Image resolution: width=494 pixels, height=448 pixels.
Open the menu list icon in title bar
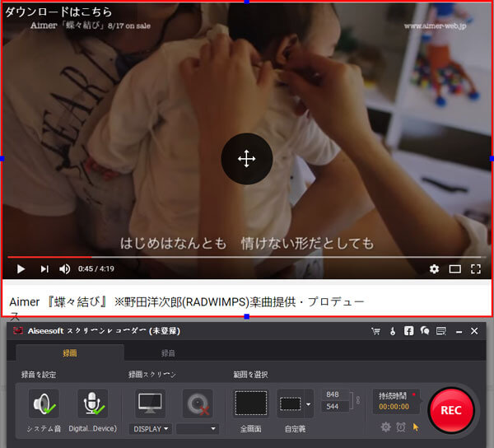441,331
